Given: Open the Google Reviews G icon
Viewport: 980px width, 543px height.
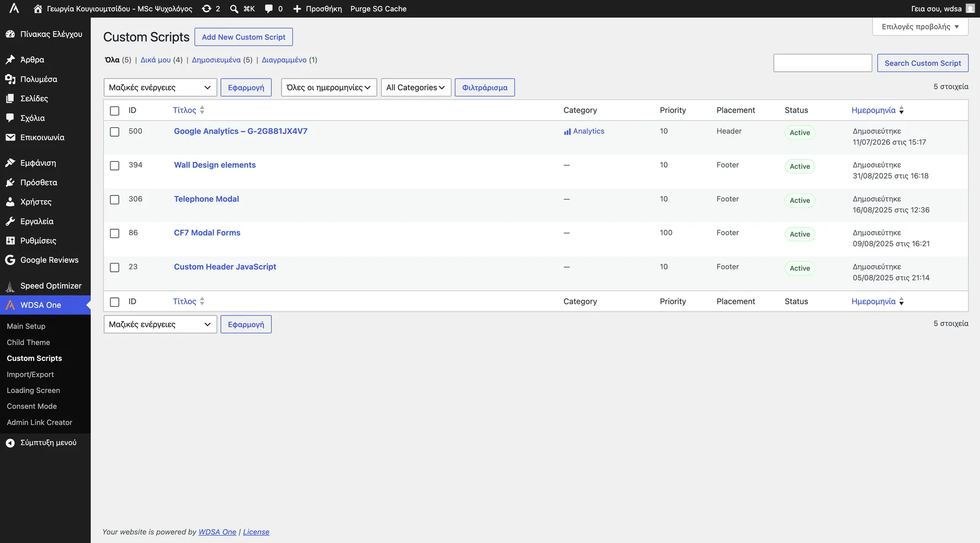Looking at the screenshot, I should point(10,260).
